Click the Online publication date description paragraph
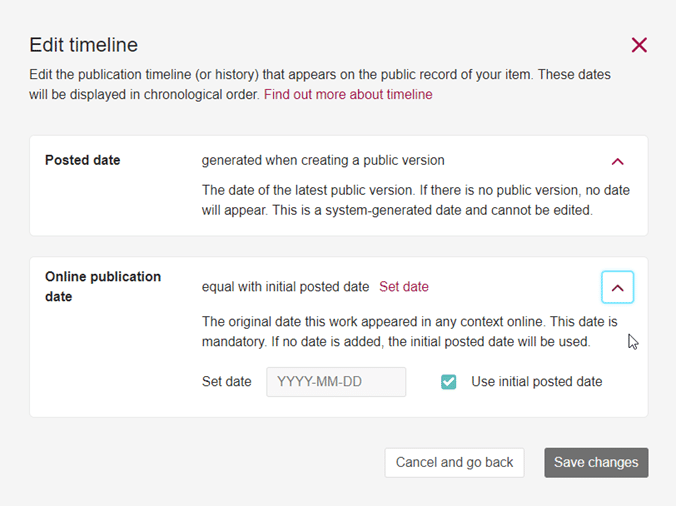Image resolution: width=676 pixels, height=506 pixels. 409,332
